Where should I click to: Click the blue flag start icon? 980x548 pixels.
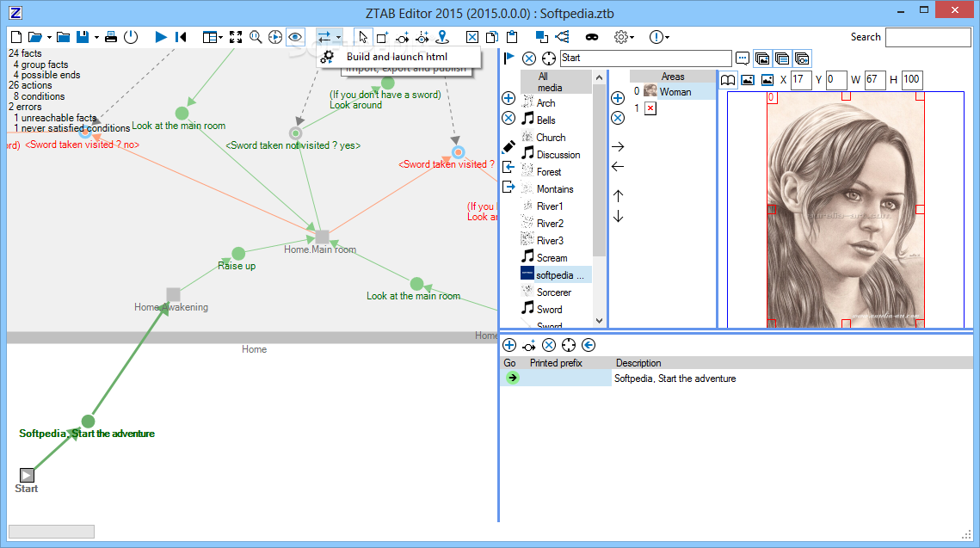coord(508,58)
